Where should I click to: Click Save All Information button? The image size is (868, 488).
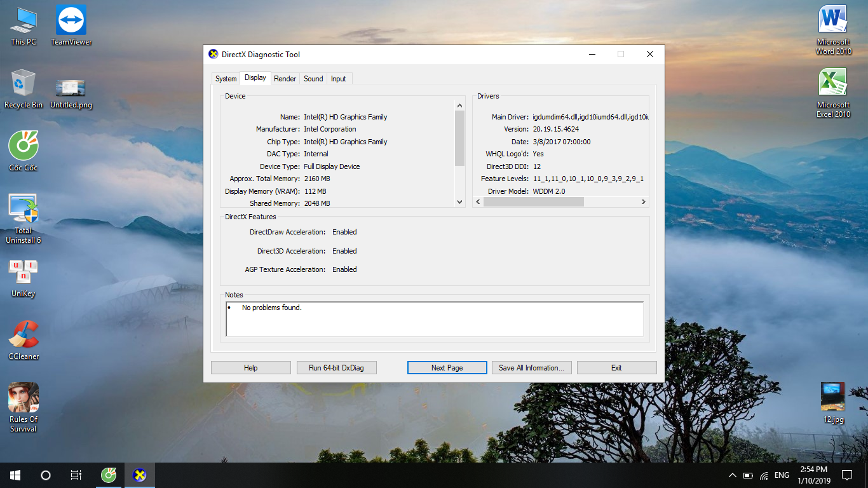(x=531, y=368)
